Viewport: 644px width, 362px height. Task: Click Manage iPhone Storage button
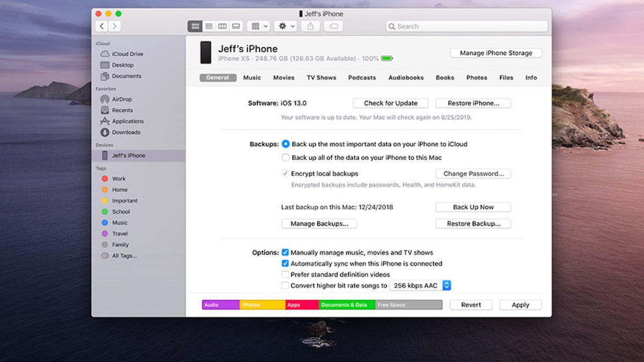click(x=496, y=53)
